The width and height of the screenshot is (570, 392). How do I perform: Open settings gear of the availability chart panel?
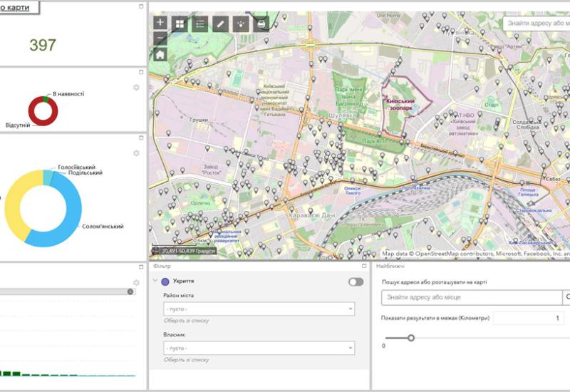[x=136, y=88]
